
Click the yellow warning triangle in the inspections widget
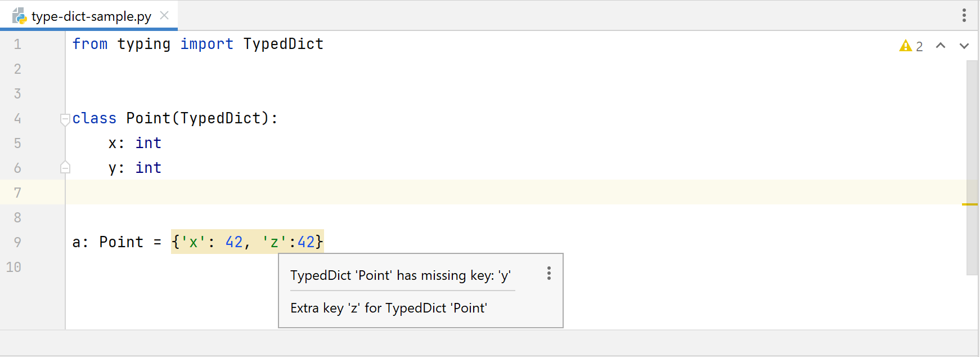[906, 46]
